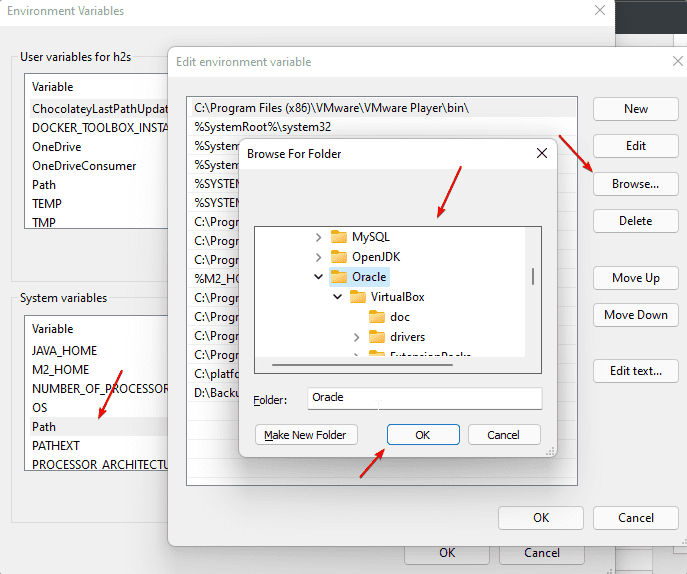Click OK in Environment Variables window

click(447, 554)
